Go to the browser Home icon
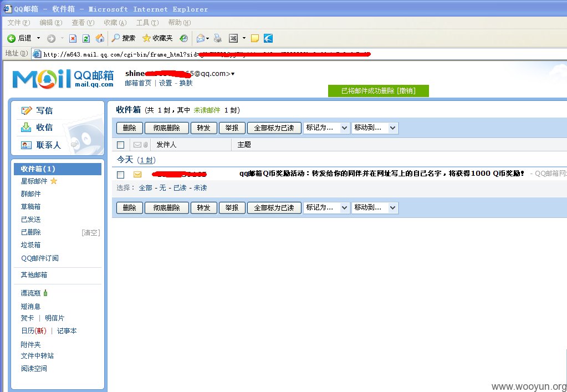Viewport: 567px width, 392px height. pyautogui.click(x=100, y=38)
